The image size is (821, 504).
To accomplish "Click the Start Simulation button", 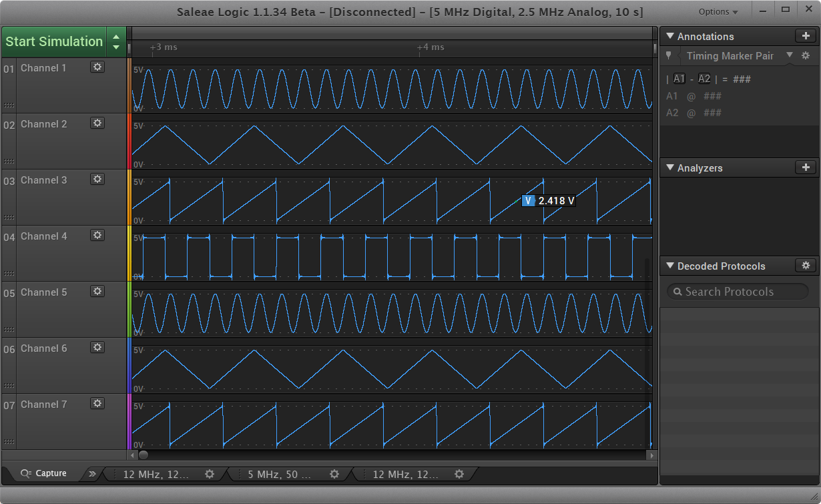I will pos(54,41).
